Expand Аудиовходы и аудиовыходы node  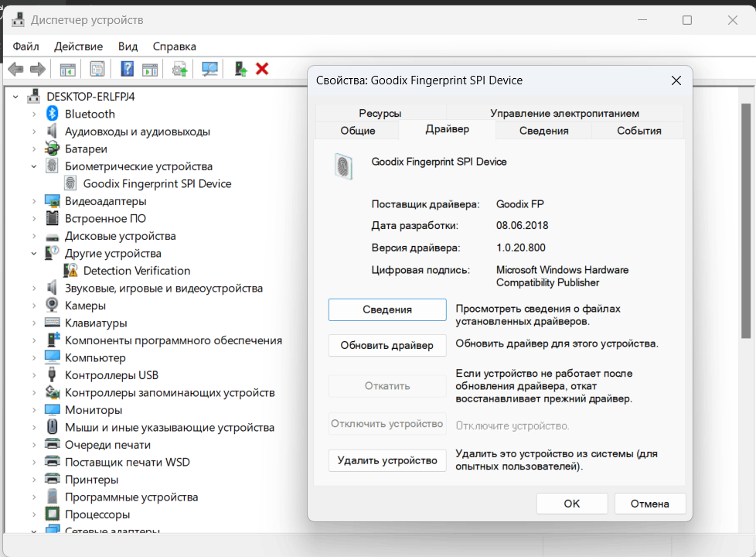(x=34, y=132)
